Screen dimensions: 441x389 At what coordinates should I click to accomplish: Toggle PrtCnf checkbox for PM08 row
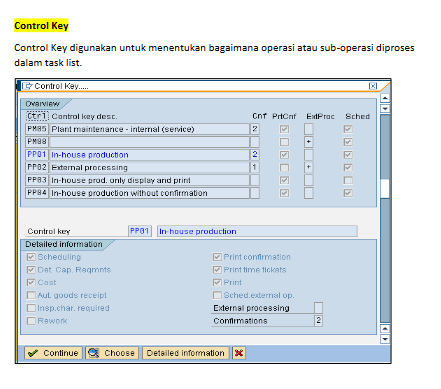[284, 142]
